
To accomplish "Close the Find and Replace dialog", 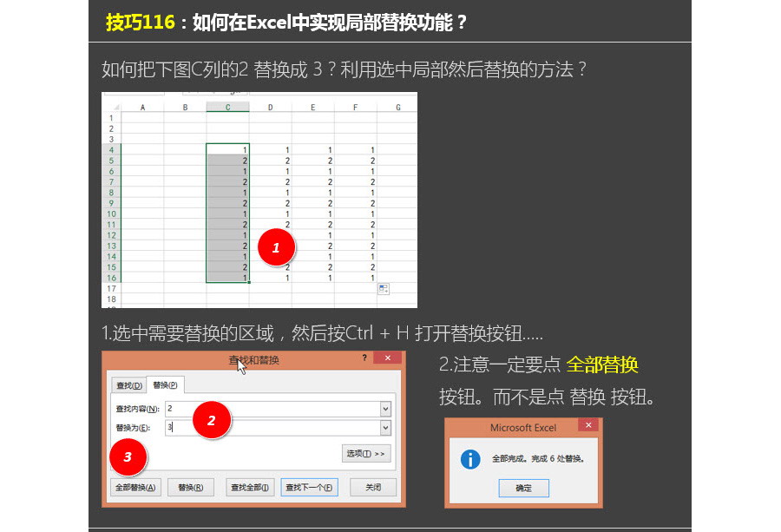I will (388, 358).
